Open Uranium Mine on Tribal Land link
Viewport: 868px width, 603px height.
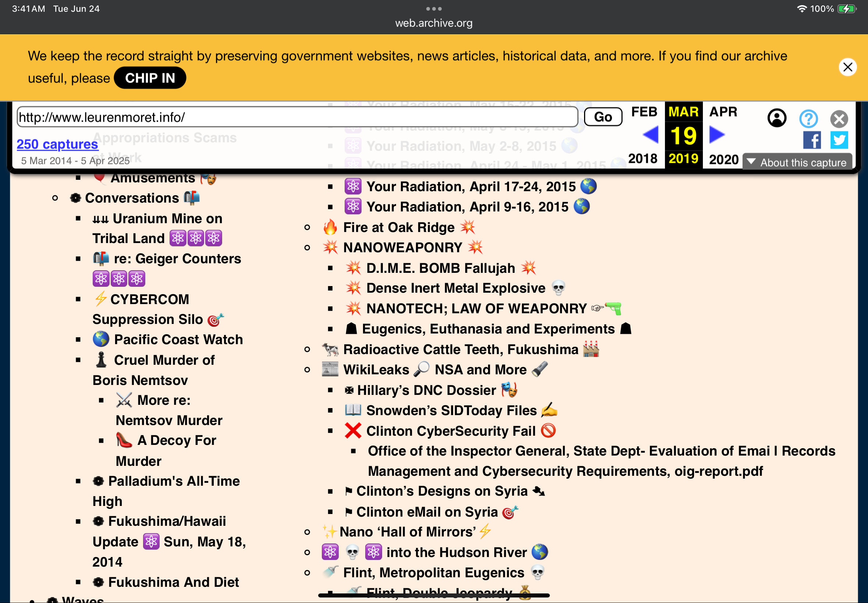click(x=157, y=228)
